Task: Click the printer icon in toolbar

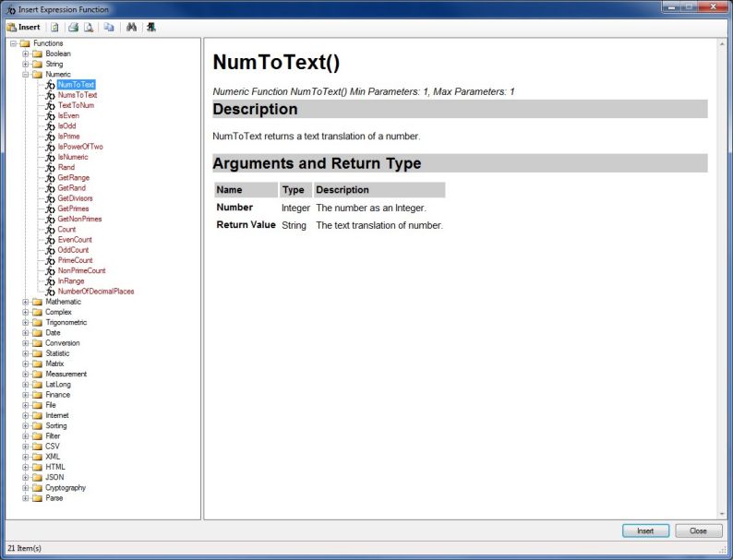Action: point(73,27)
